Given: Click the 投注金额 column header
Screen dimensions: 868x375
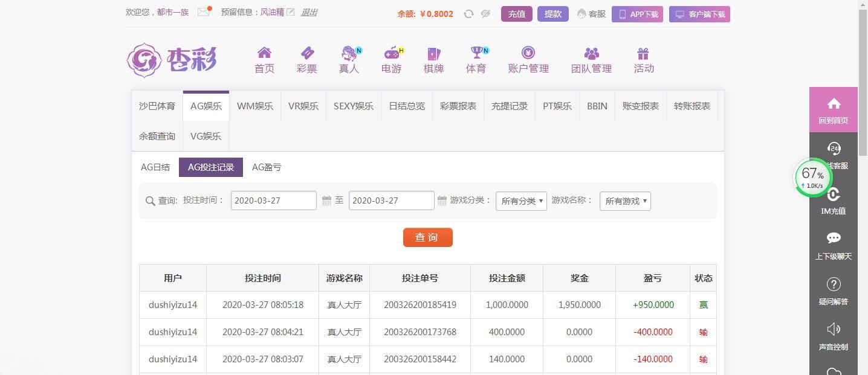Looking at the screenshot, I should pos(507,278).
